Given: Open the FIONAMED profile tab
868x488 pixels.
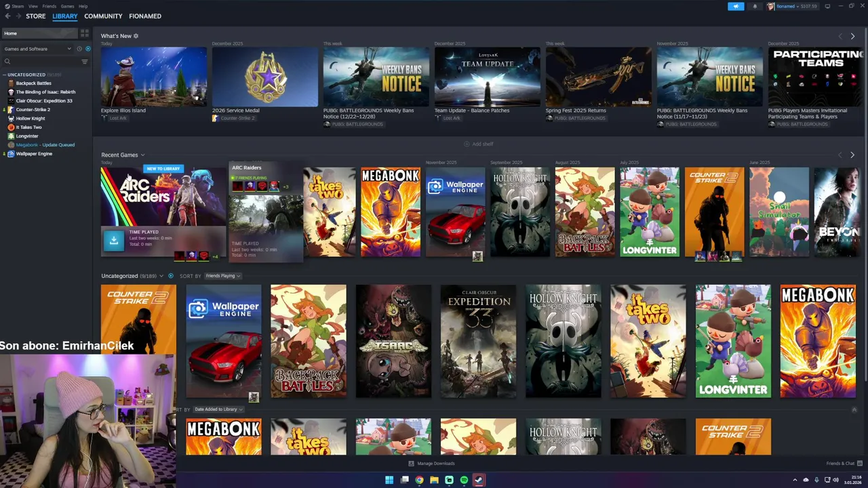Looking at the screenshot, I should tap(145, 16).
